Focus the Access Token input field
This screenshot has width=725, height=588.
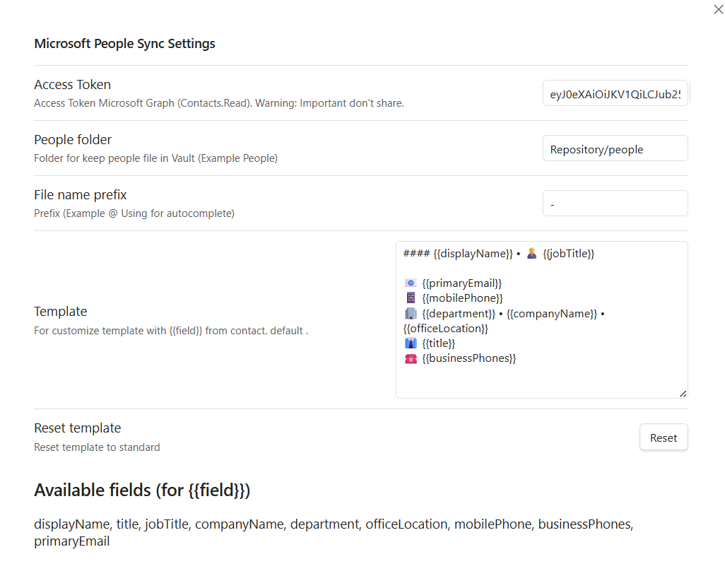coord(615,93)
